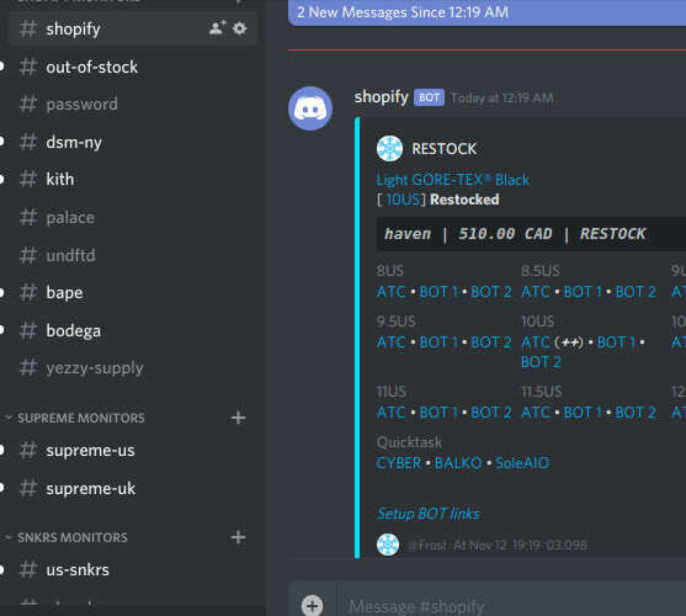
Task: Click the CYBER quicktask link
Action: [399, 463]
